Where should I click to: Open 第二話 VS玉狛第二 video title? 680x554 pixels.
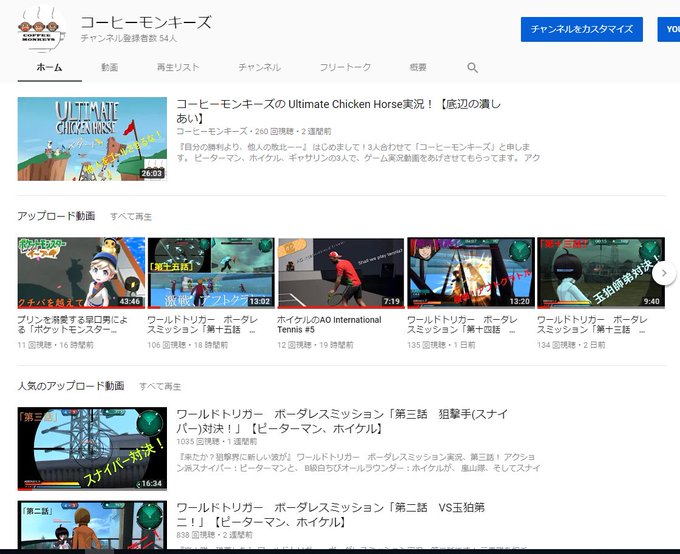coord(330,515)
